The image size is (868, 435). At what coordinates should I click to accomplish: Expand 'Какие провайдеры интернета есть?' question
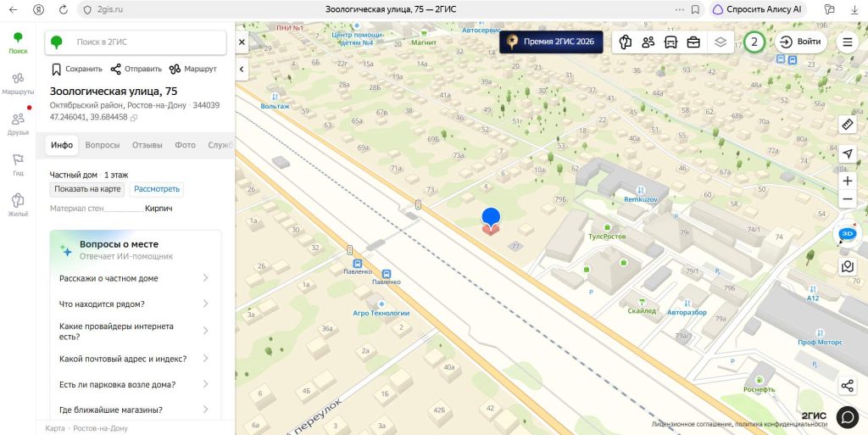(134, 332)
